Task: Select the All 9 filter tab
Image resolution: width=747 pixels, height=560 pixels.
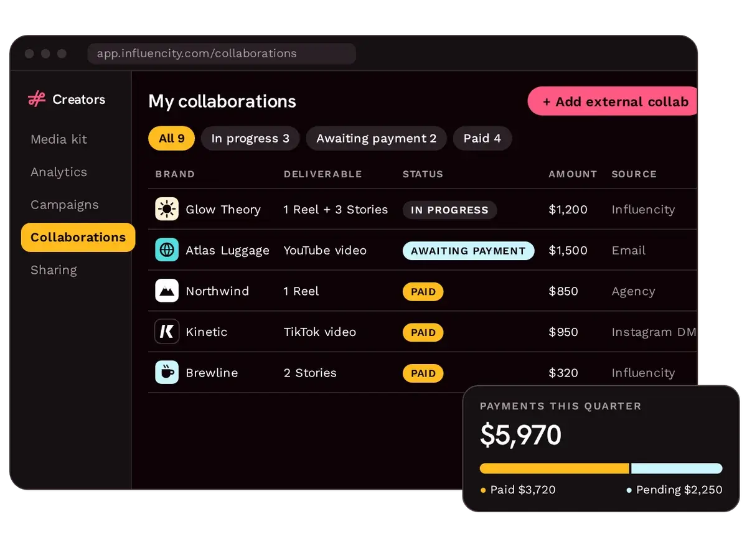Action: pyautogui.click(x=172, y=138)
